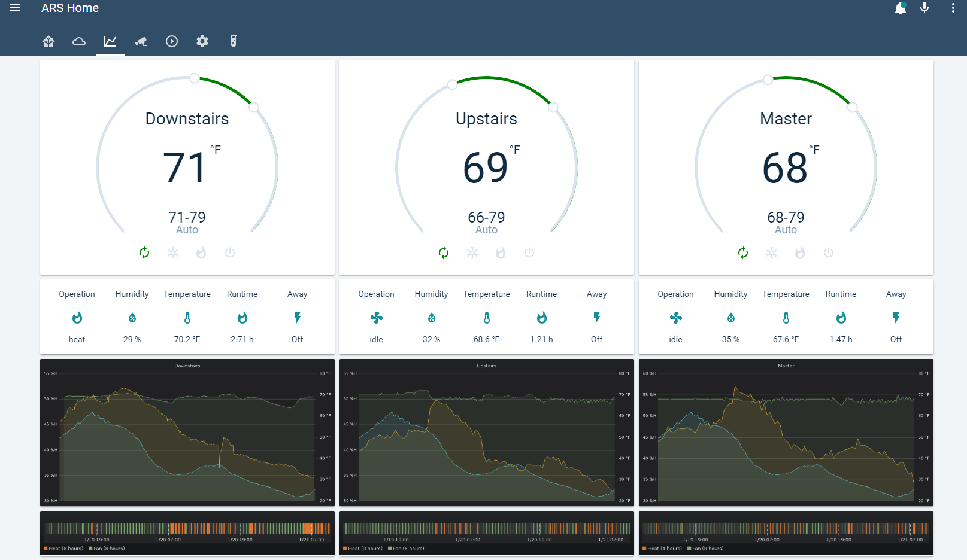Image resolution: width=967 pixels, height=560 pixels.
Task: Open the camera view icon
Action: point(141,41)
